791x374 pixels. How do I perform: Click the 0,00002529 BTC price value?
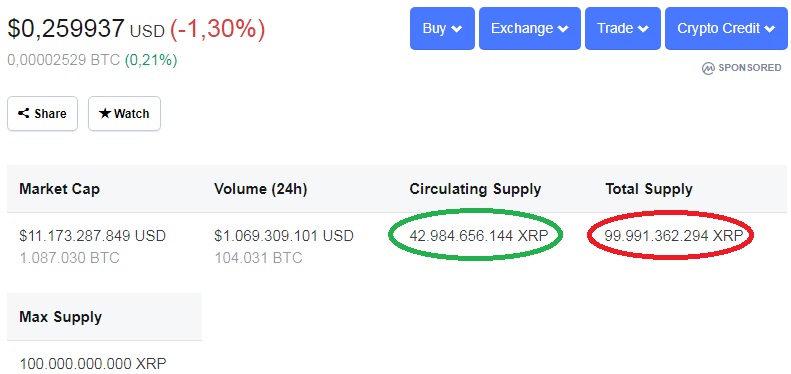(x=64, y=61)
